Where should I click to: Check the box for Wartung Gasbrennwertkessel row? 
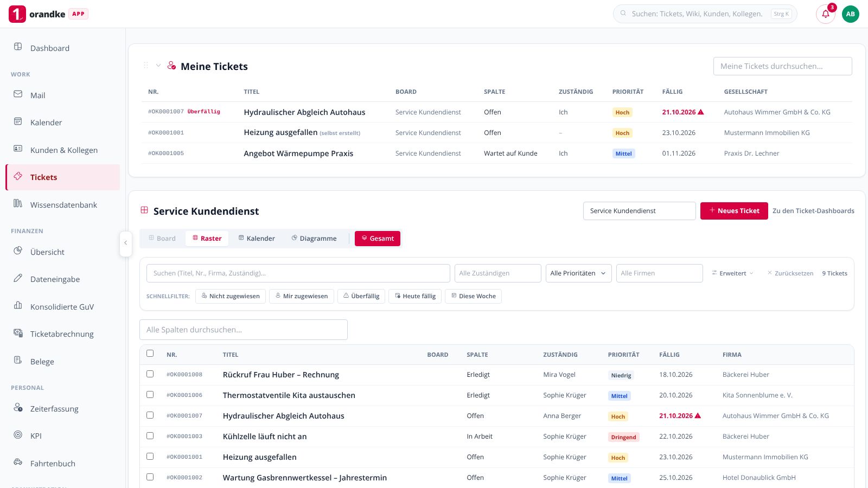150,477
